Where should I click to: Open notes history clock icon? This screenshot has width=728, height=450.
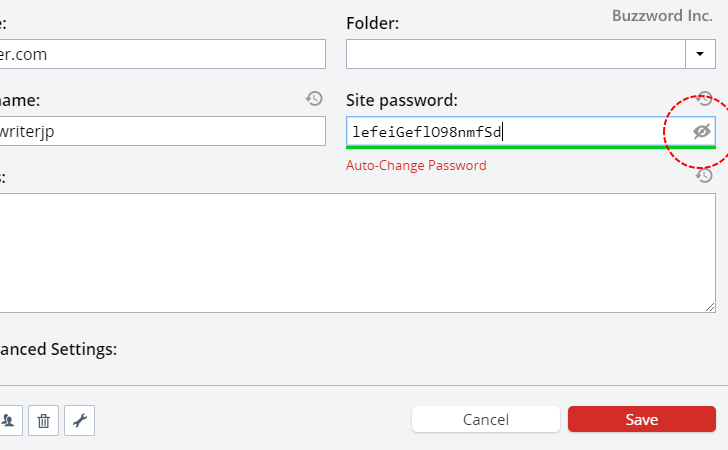click(x=704, y=175)
